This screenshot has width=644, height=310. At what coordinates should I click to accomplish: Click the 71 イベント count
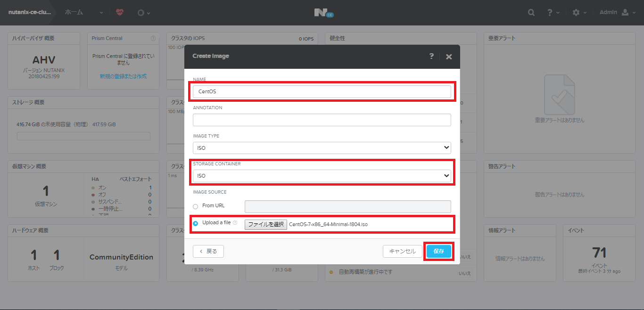[599, 253]
